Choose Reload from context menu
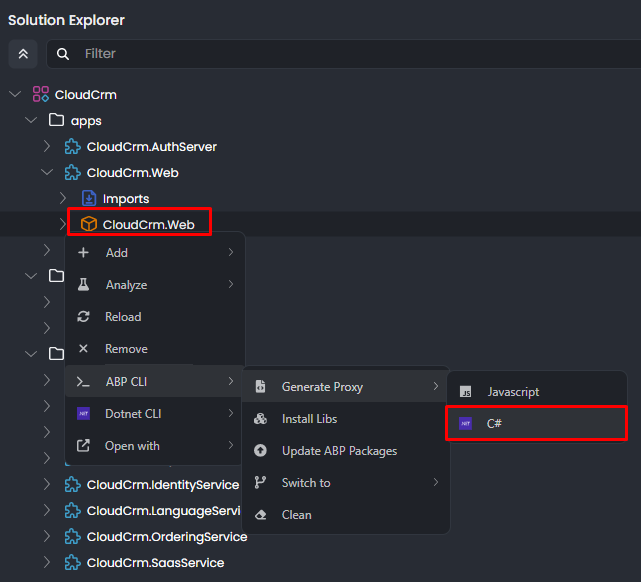 [x=123, y=317]
